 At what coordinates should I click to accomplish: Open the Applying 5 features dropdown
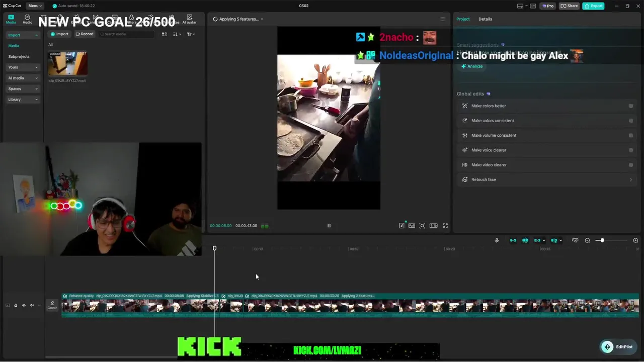coord(238,19)
